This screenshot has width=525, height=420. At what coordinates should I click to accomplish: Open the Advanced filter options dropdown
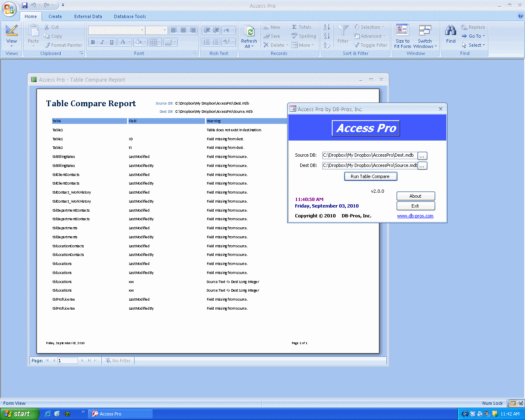[x=370, y=36]
